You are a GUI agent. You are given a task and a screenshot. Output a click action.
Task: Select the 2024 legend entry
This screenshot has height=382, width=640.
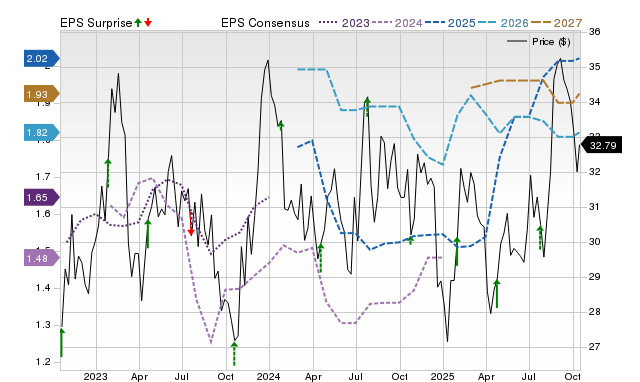397,23
